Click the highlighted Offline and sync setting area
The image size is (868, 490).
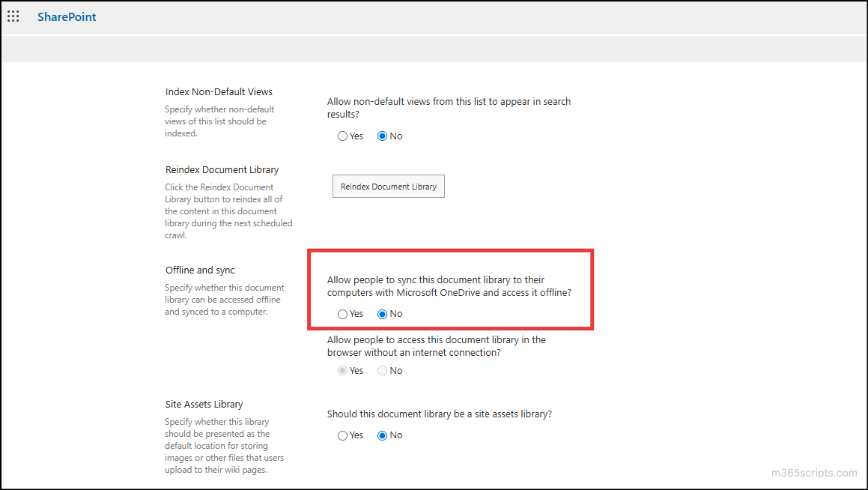pos(450,289)
